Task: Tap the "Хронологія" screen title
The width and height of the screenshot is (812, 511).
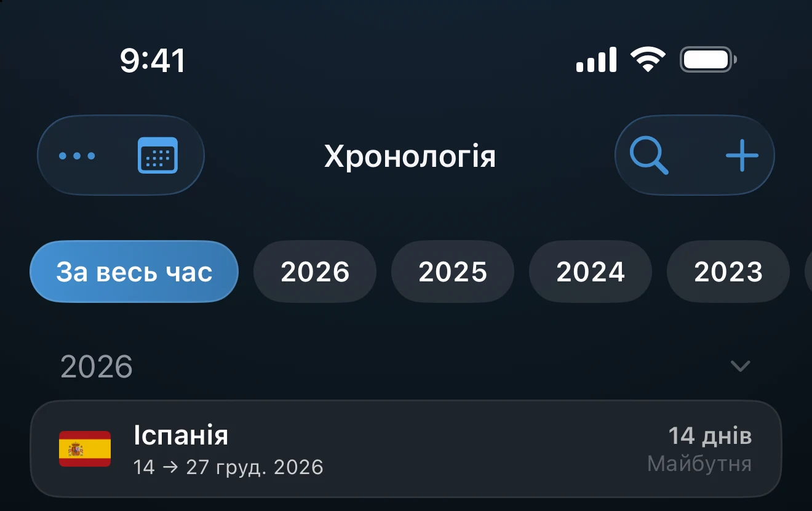Action: click(410, 156)
